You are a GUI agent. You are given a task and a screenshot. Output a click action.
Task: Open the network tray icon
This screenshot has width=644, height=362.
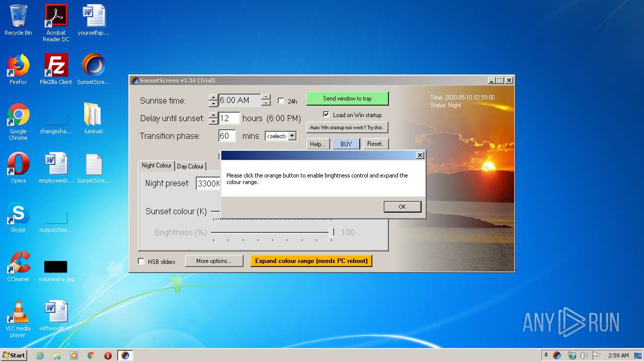click(x=572, y=355)
